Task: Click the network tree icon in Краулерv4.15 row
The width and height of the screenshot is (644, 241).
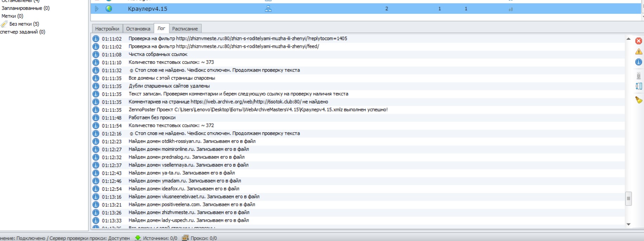Action: pos(268,9)
